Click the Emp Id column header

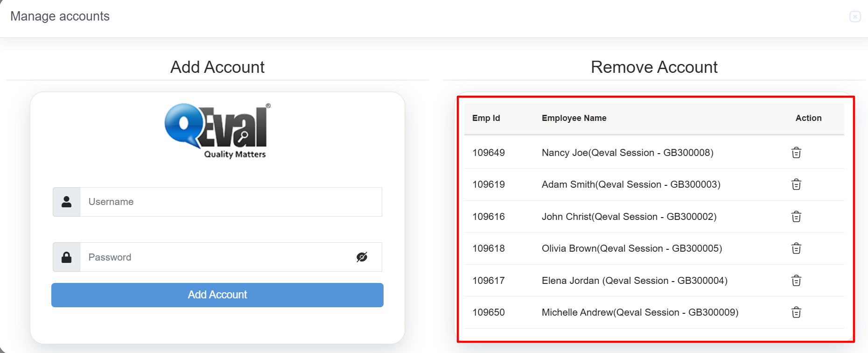coord(486,118)
